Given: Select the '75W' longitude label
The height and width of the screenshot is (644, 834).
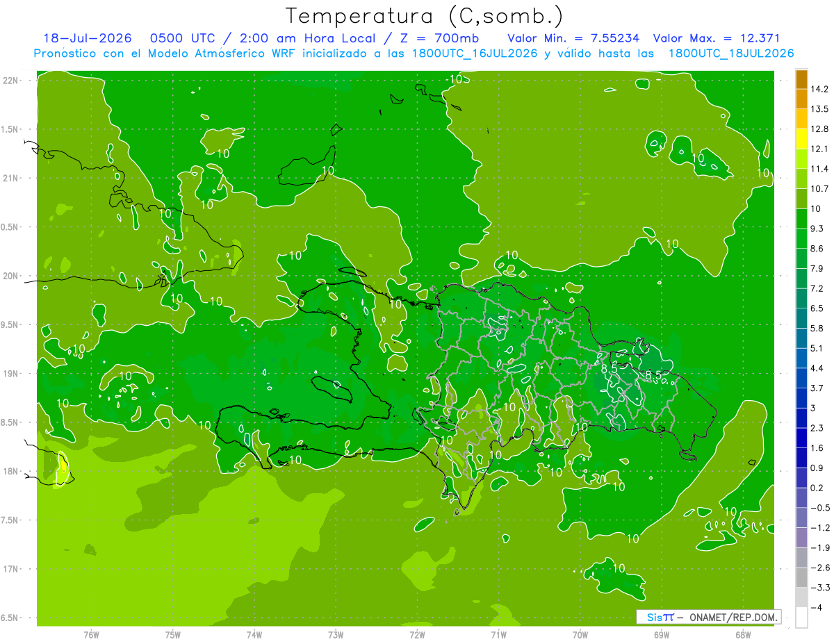Looking at the screenshot, I should (x=172, y=635).
